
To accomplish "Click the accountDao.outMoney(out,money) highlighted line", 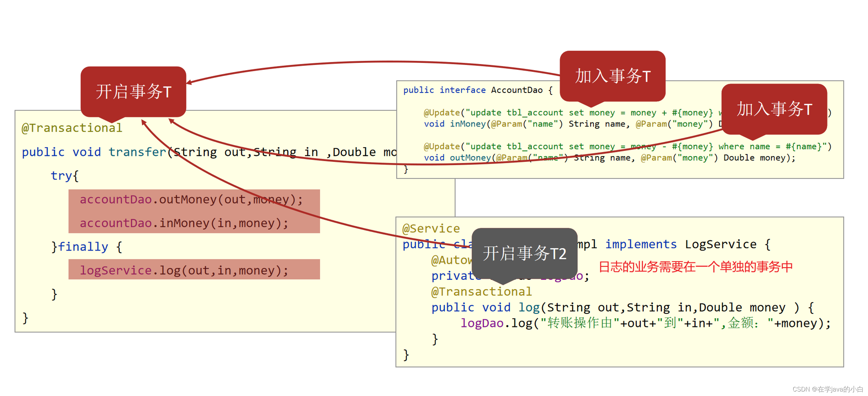I will tap(191, 200).
